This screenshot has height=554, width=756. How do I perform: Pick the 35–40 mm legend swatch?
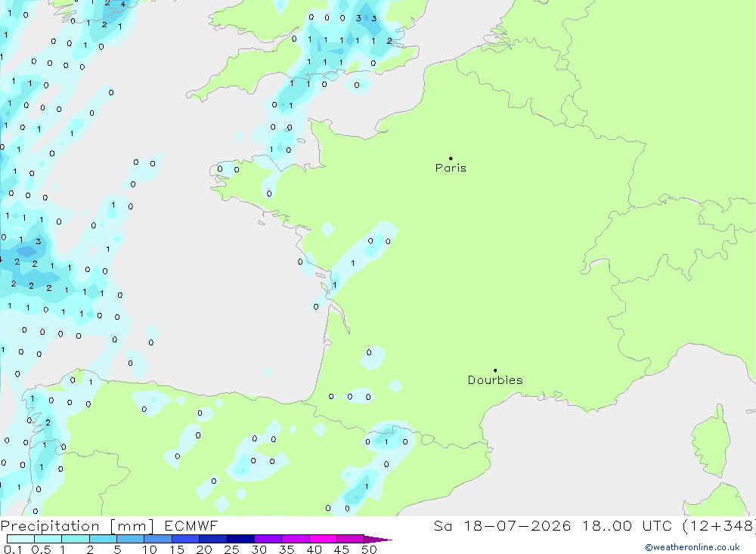(x=296, y=539)
